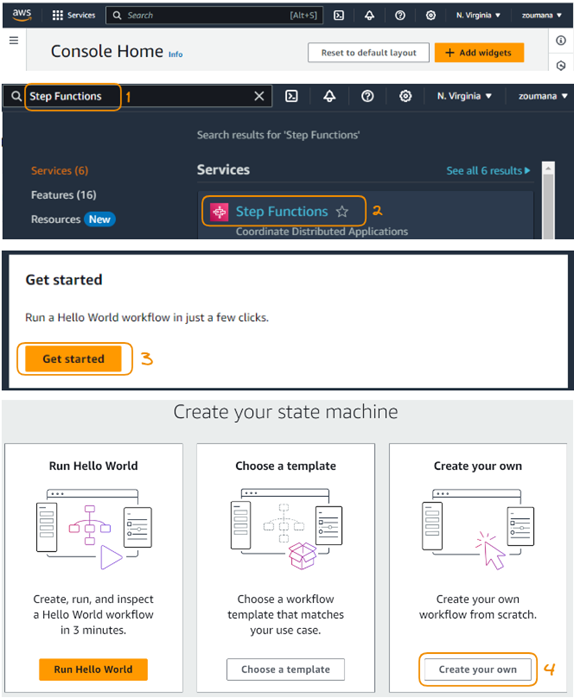This screenshot has width=575, height=699.
Task: Open gear icon in search results bar
Action: [x=405, y=96]
